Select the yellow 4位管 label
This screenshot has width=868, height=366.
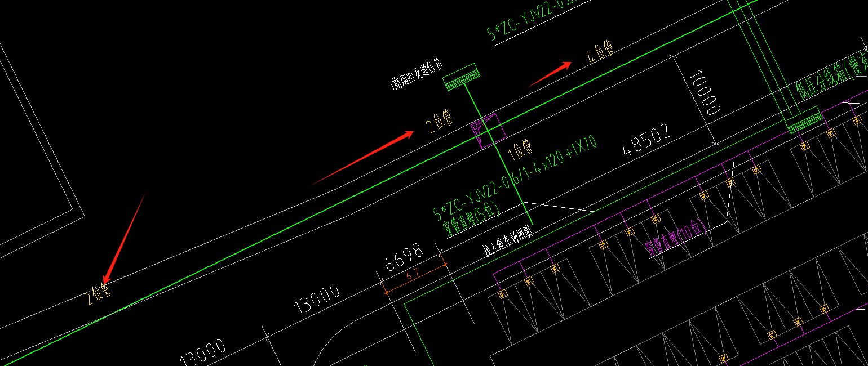pos(600,52)
